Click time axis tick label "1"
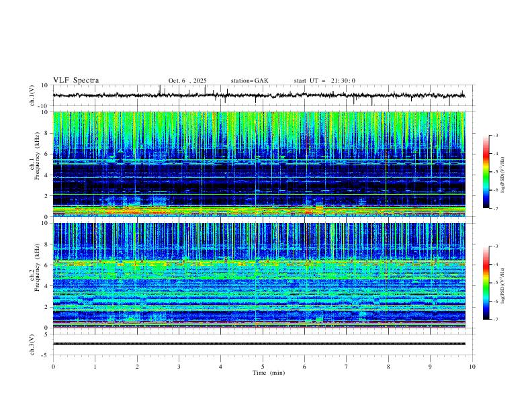This screenshot has height=411, width=532. click(x=95, y=367)
